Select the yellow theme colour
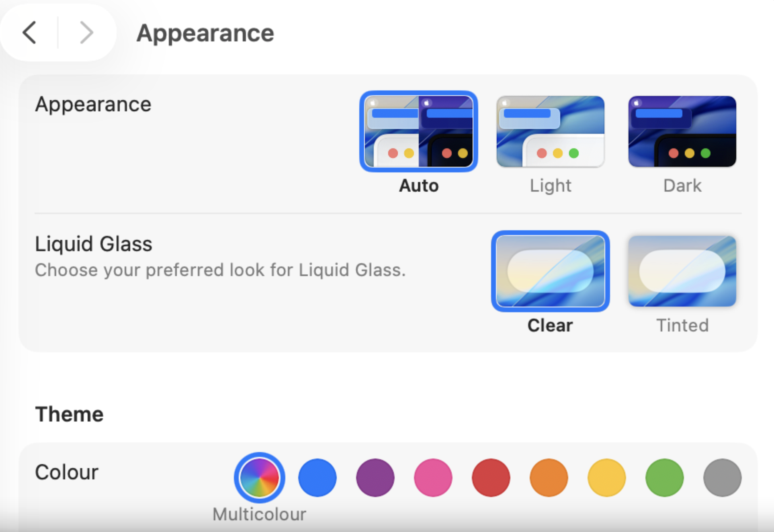Viewport: 774px width, 532px height. point(607,478)
